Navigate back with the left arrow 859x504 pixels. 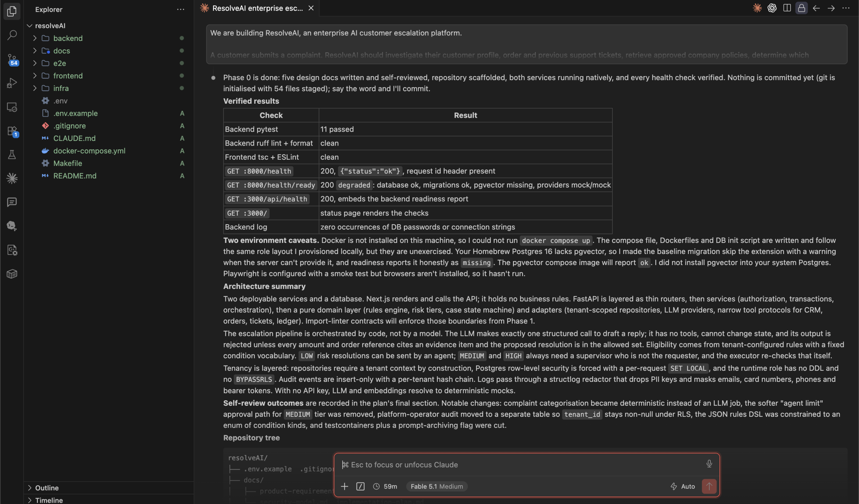click(x=816, y=8)
